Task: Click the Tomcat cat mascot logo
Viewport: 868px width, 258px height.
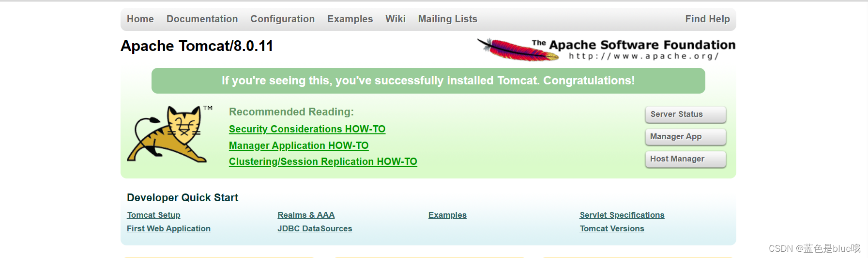Action: click(x=169, y=134)
